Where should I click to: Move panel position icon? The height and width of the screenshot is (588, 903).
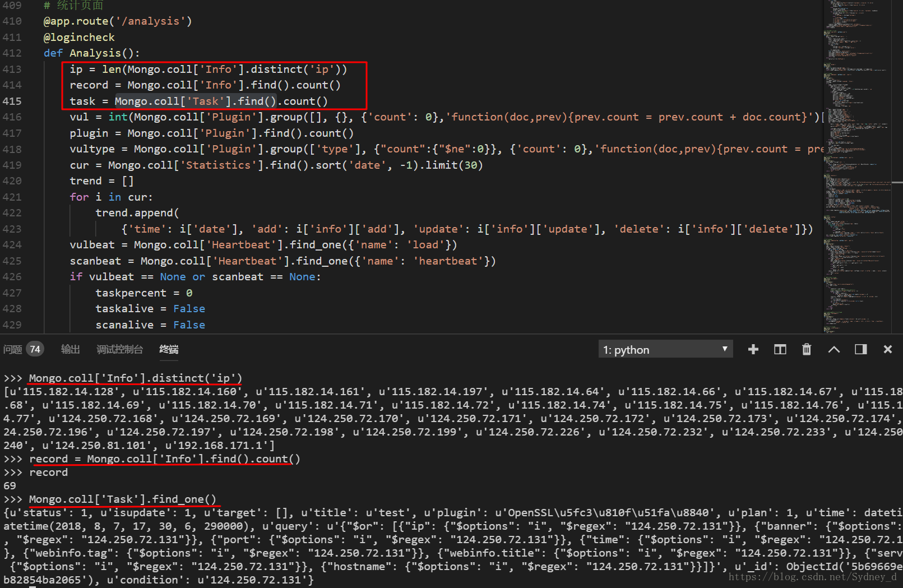coord(860,349)
